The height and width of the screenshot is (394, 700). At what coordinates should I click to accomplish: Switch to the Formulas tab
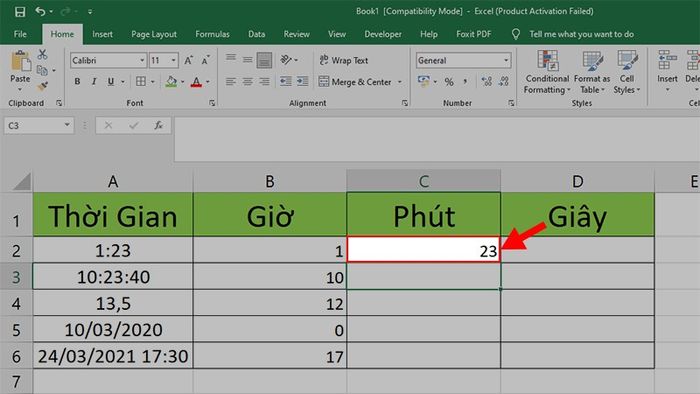(x=212, y=34)
